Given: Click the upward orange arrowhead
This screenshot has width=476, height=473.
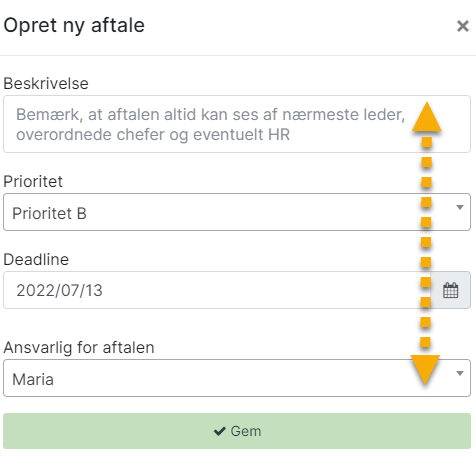Looking at the screenshot, I should pos(427,117).
